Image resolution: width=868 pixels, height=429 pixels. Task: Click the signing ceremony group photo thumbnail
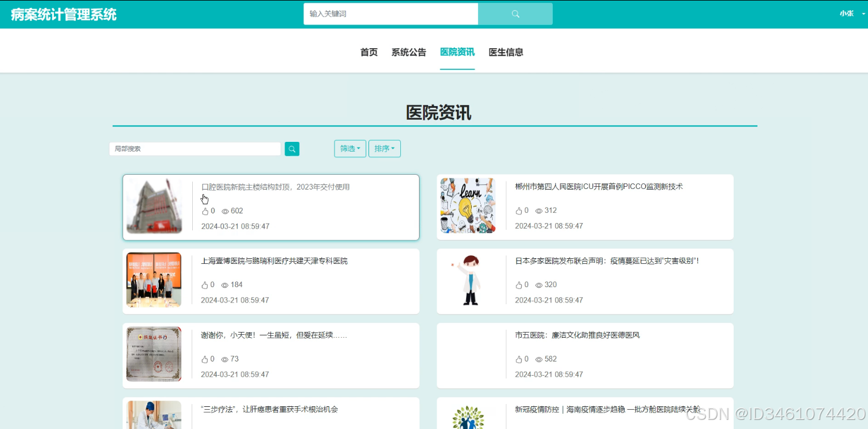click(x=154, y=280)
